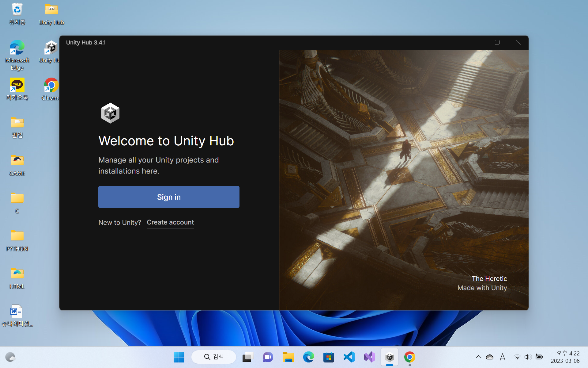Launch Microsoft Edge from the taskbar

[x=308, y=357]
